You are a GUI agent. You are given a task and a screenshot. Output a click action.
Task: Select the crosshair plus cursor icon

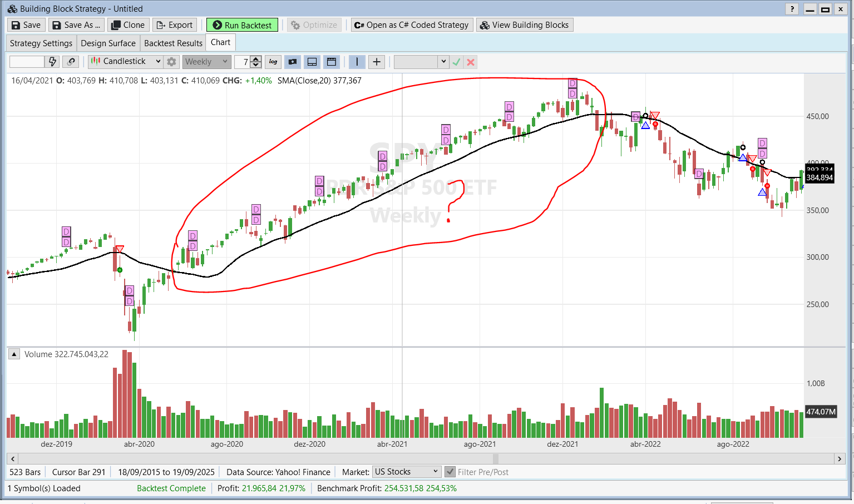pos(377,62)
